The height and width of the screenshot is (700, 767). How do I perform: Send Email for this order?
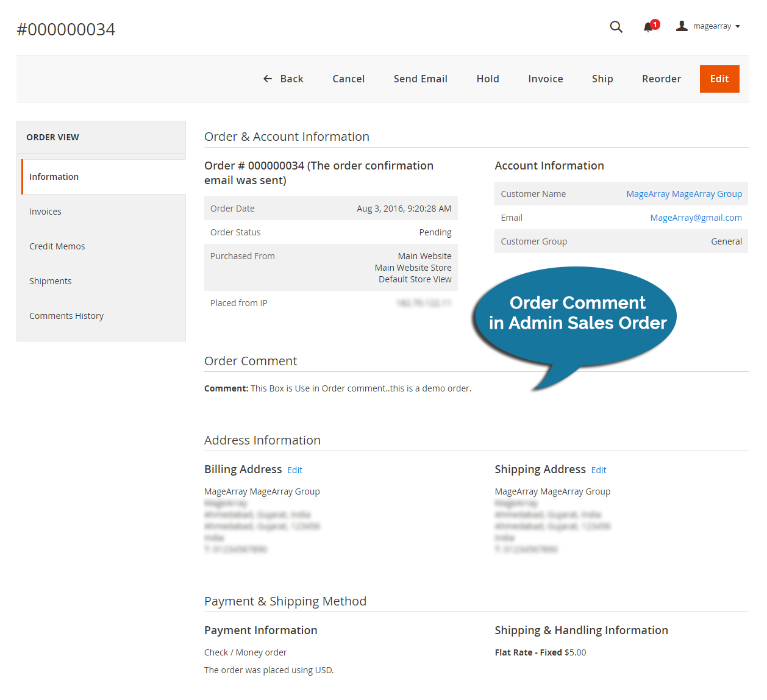420,79
